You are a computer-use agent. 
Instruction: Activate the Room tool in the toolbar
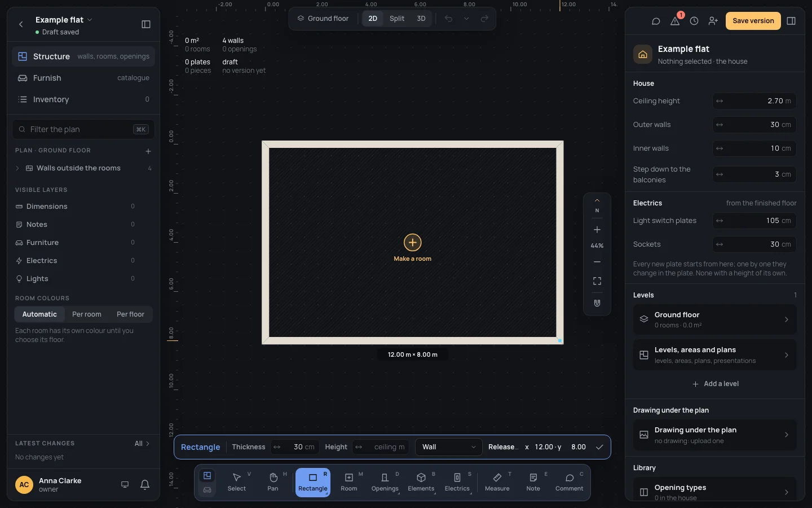(x=349, y=482)
